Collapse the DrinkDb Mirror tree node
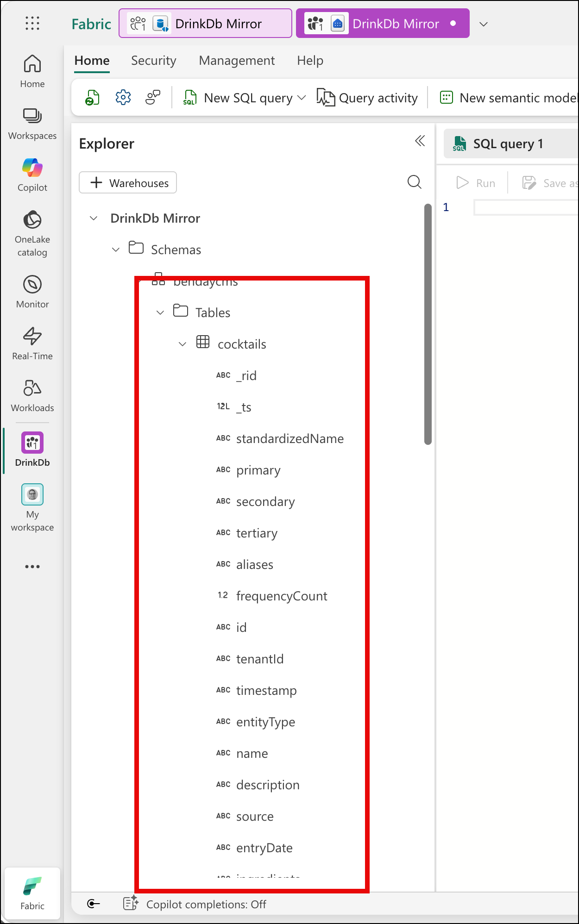The width and height of the screenshot is (579, 924). (94, 218)
